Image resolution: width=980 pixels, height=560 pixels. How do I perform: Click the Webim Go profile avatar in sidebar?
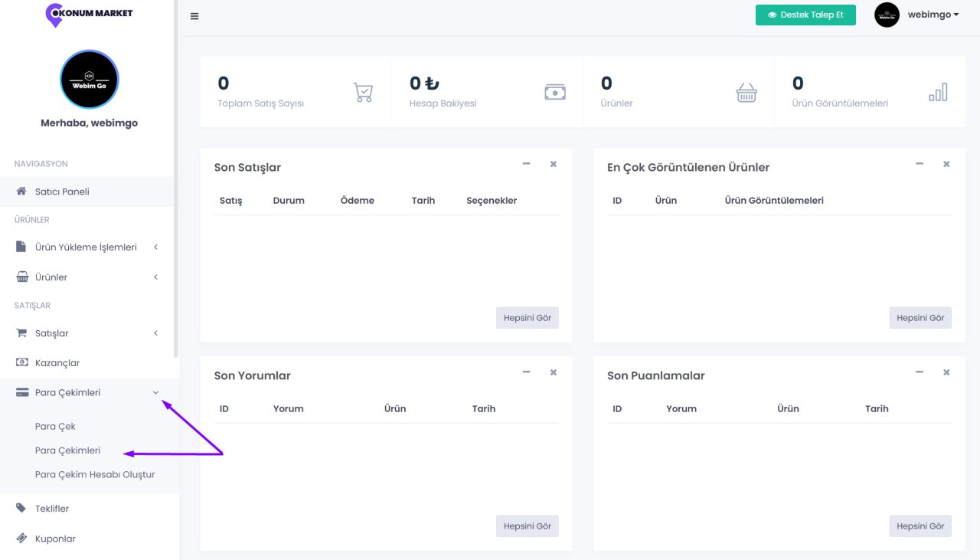pyautogui.click(x=90, y=80)
